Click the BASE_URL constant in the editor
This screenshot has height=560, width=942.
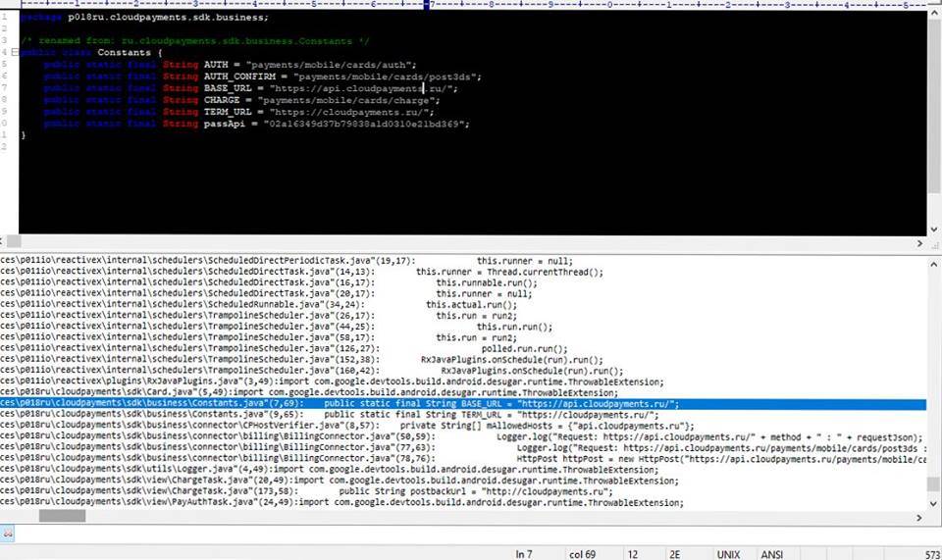point(228,88)
